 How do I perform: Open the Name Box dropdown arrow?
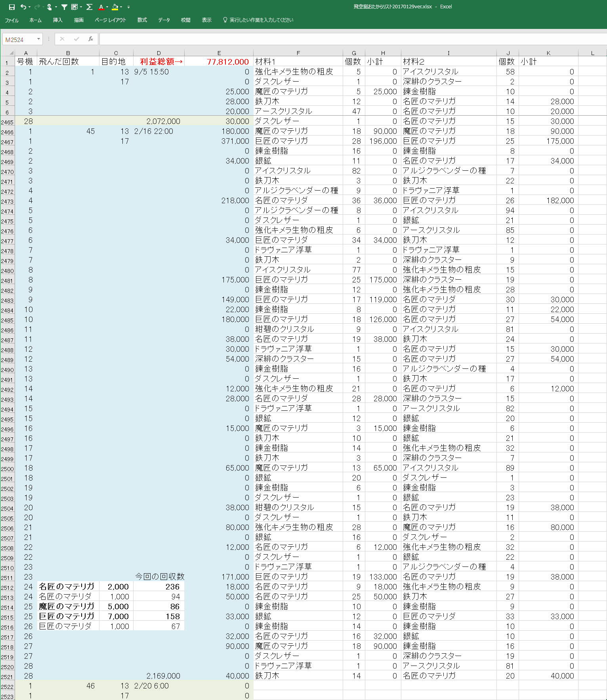(38, 39)
